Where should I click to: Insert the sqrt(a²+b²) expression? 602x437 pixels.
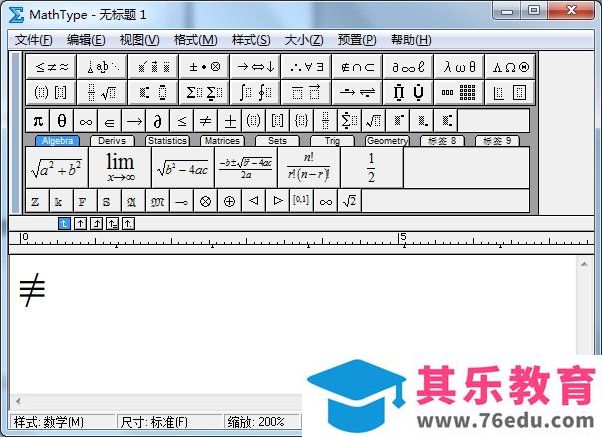point(57,168)
